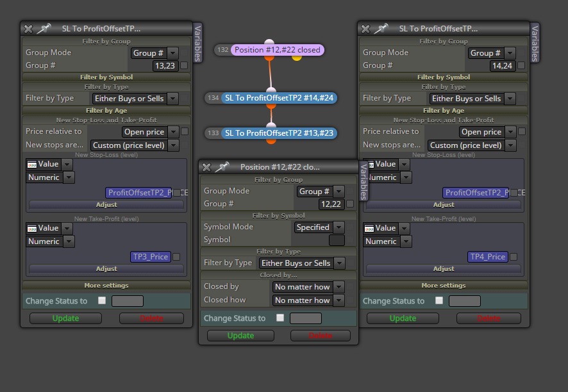Click orange output connector under node 133

coord(271,141)
